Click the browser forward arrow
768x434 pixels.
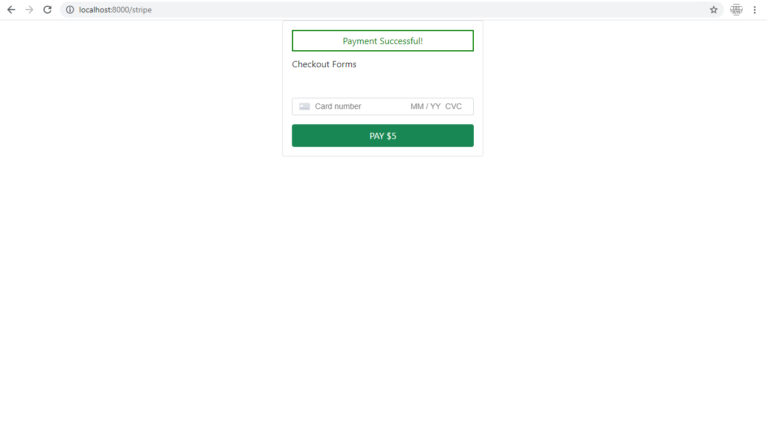pyautogui.click(x=29, y=10)
